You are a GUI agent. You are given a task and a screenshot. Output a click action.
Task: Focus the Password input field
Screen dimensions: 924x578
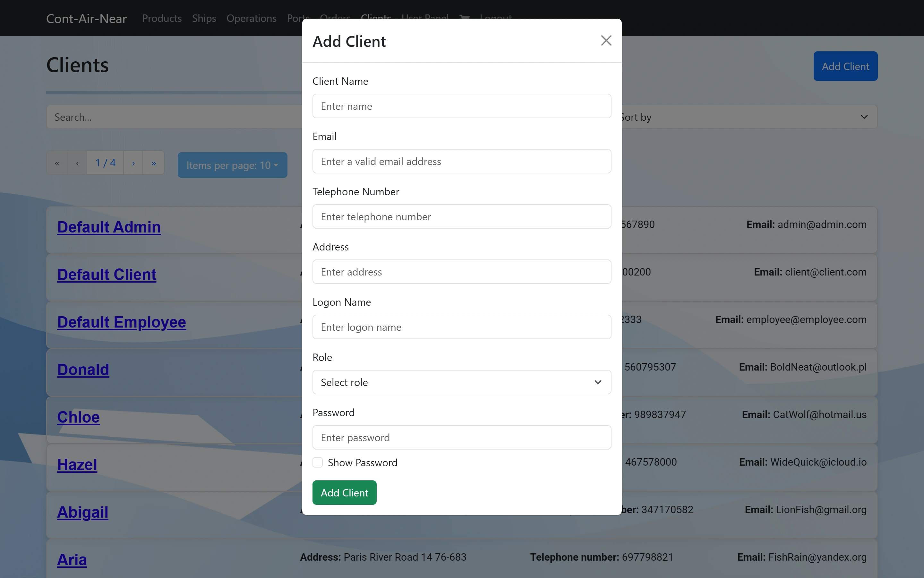(x=462, y=437)
